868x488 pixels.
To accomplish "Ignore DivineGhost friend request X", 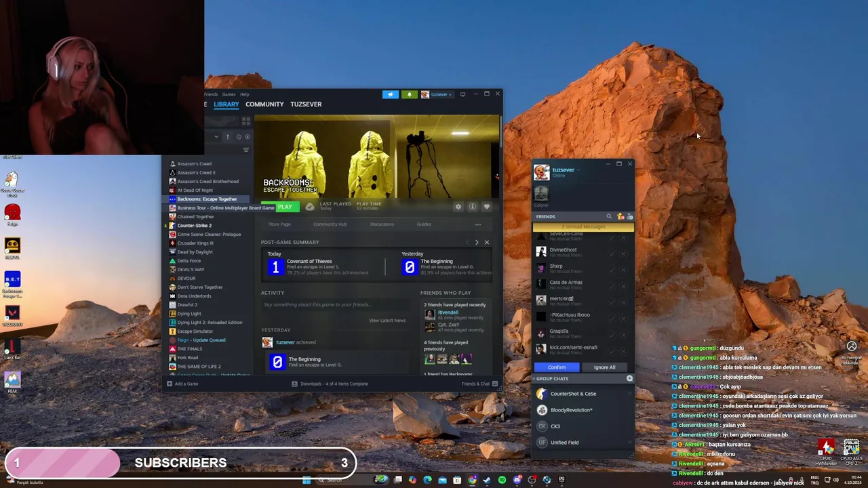I will pyautogui.click(x=623, y=253).
